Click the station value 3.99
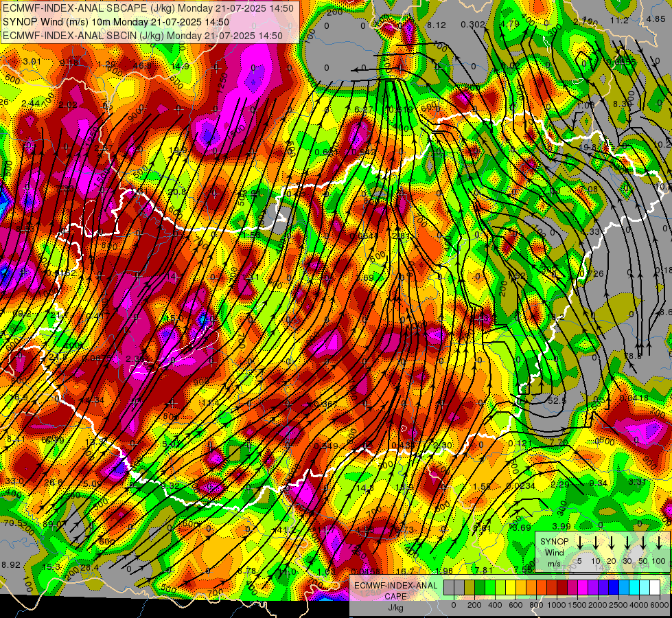 point(561,526)
